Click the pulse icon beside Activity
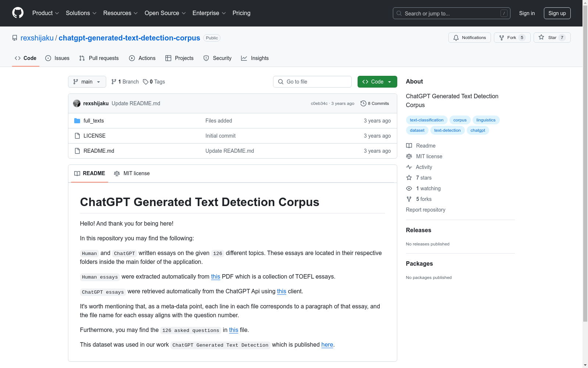This screenshot has height=368, width=588. [x=409, y=167]
